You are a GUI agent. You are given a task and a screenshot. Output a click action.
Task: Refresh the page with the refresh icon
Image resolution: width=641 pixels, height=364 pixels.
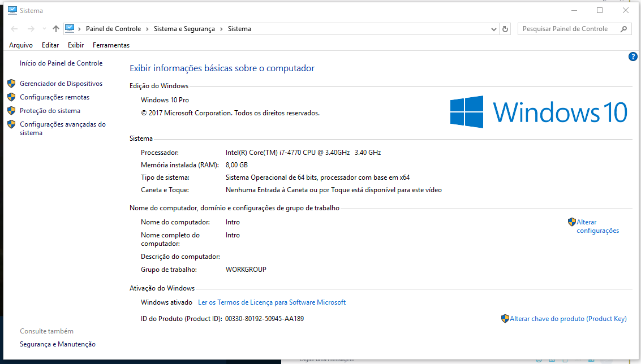pos(505,29)
